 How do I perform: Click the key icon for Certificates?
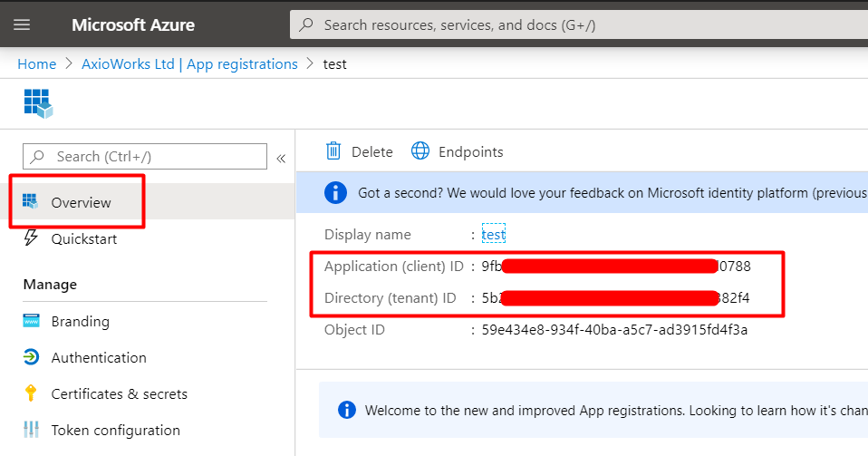[x=31, y=393]
